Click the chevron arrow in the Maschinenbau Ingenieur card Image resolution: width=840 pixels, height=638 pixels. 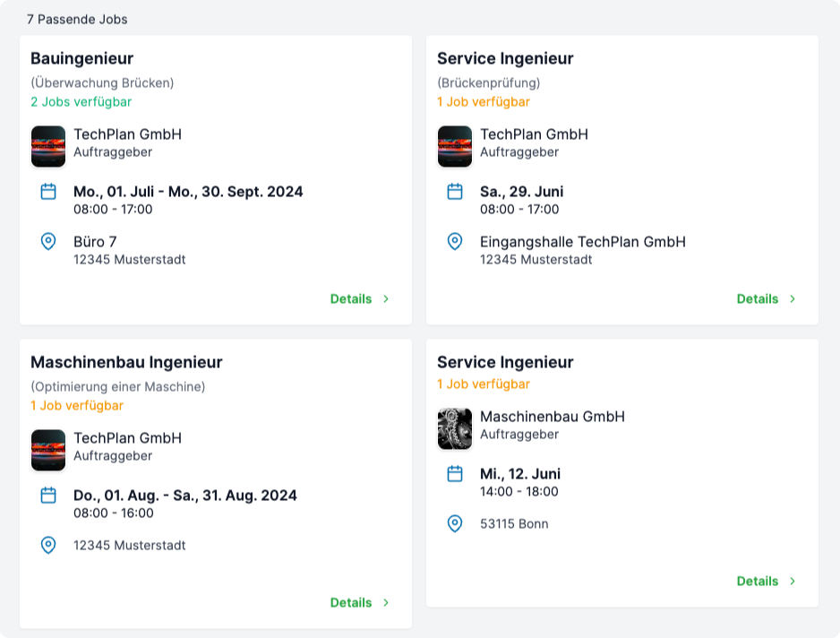[x=386, y=603]
